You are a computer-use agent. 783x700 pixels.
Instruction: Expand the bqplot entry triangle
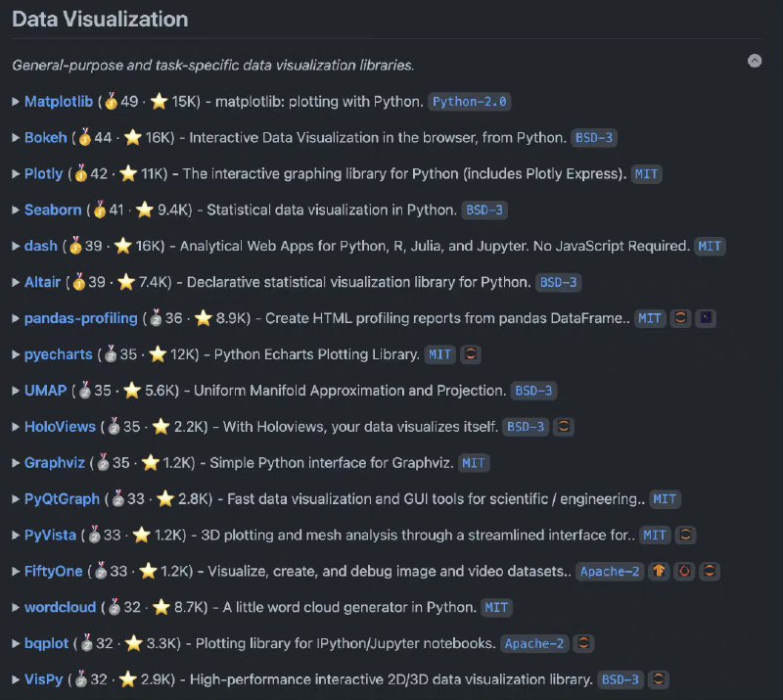coord(16,643)
